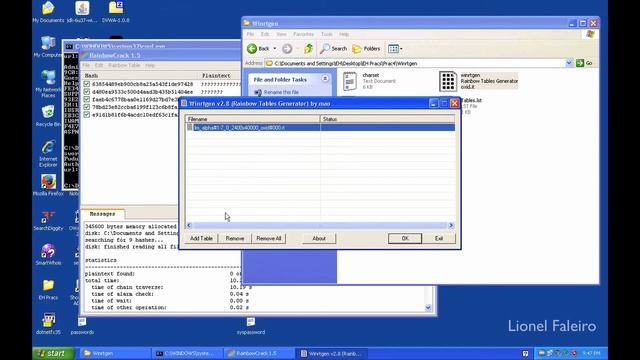This screenshot has height=360, width=640.
Task: Open SearchDiggity desktop shortcut
Action: (48, 220)
